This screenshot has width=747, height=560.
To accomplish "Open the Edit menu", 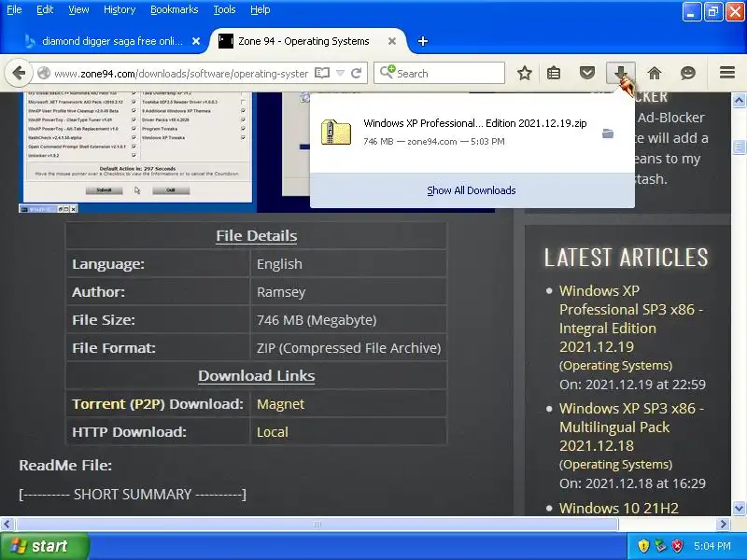I will [45, 9].
